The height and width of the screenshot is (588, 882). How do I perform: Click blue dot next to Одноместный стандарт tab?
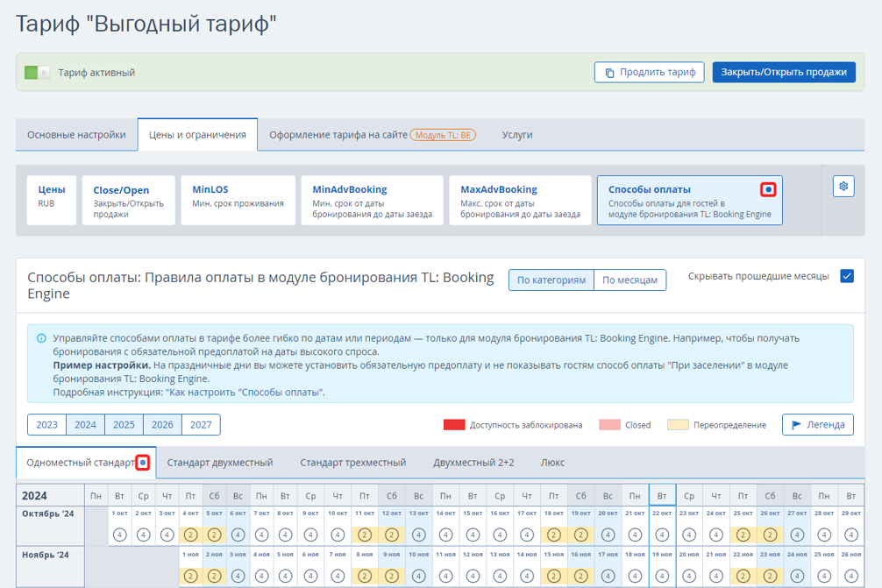tap(143, 463)
